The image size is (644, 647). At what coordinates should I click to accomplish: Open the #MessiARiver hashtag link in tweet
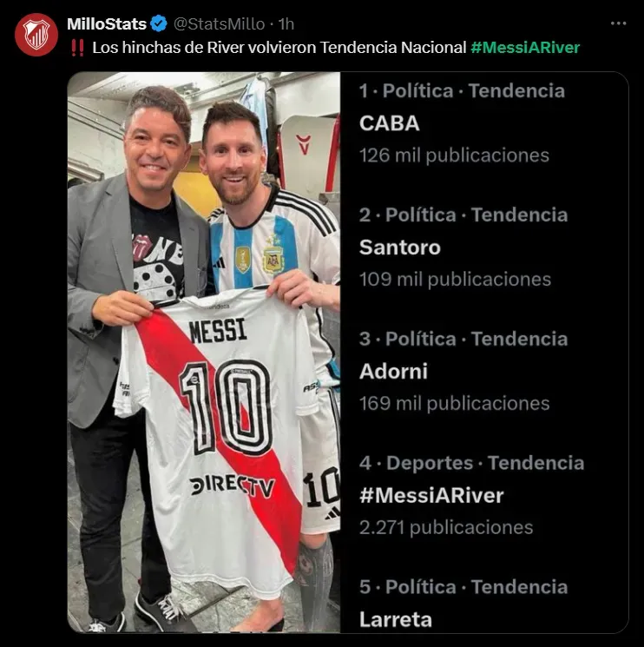click(525, 48)
